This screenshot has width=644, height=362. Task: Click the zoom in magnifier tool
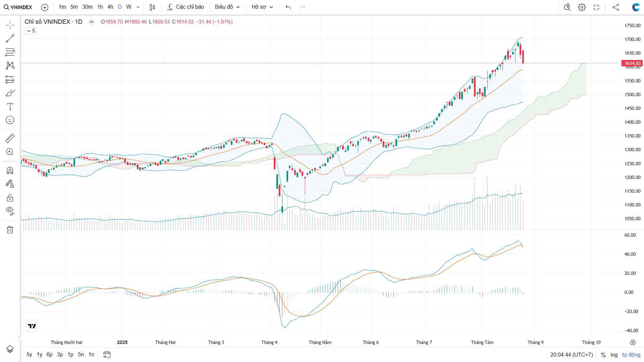[10, 152]
